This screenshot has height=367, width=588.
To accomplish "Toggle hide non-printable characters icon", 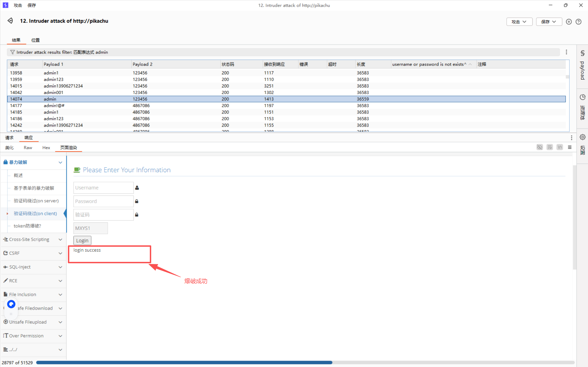I will (x=540, y=147).
